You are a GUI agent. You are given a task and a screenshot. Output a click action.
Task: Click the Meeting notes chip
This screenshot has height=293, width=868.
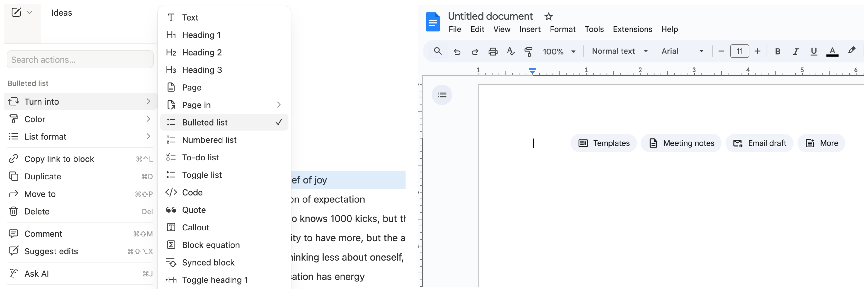coord(681,143)
